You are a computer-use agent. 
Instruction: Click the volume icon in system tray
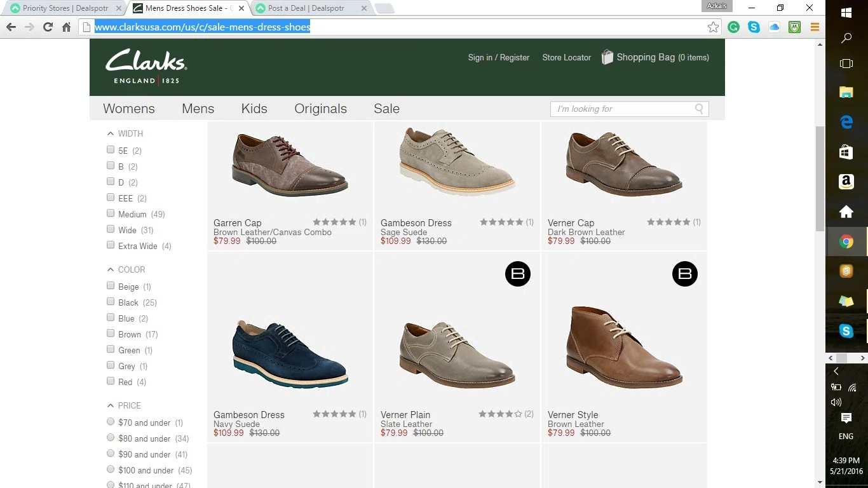[836, 402]
